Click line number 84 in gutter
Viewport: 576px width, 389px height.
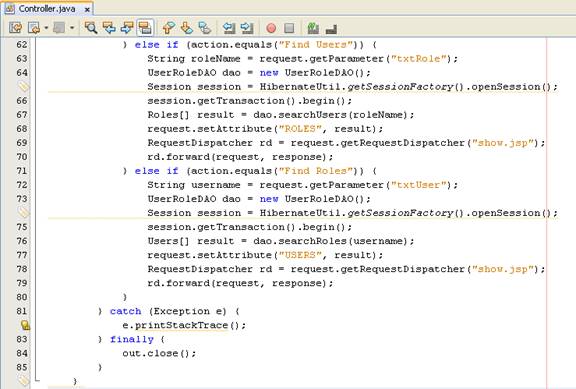click(22, 353)
